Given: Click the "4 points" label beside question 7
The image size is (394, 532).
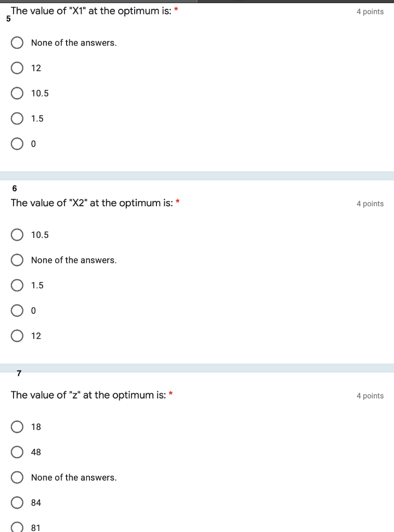Looking at the screenshot, I should click(370, 395).
